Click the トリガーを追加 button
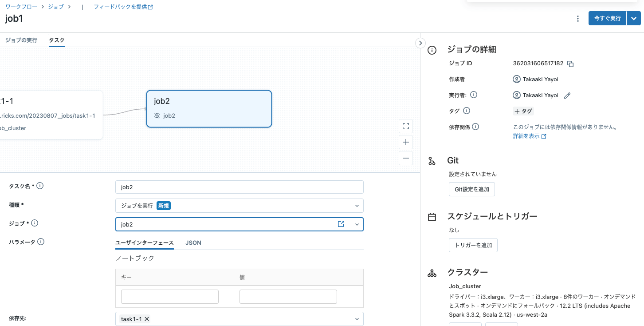 click(473, 245)
